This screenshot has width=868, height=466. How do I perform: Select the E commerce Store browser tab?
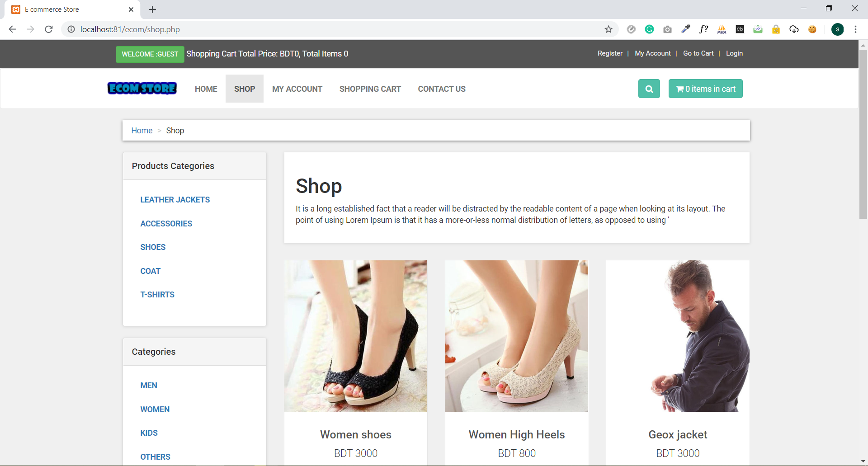coord(72,9)
